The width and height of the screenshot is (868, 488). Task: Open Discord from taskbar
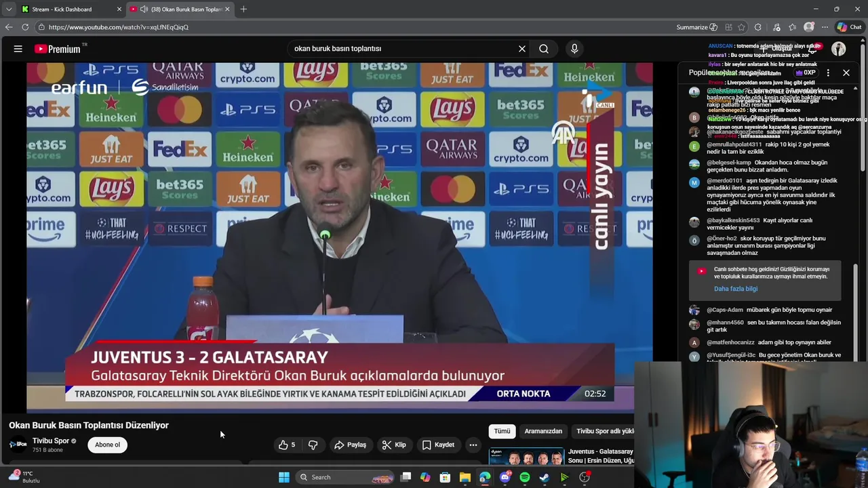tap(505, 477)
